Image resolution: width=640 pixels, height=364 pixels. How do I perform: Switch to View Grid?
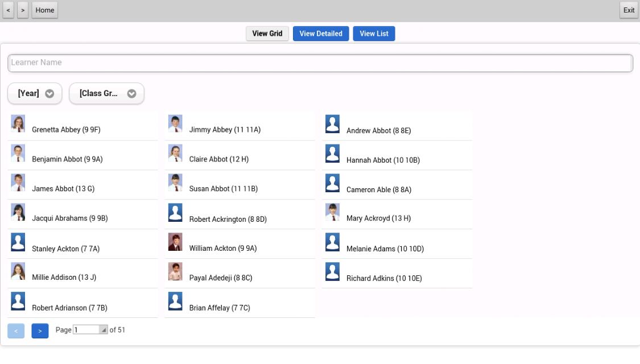[267, 34]
